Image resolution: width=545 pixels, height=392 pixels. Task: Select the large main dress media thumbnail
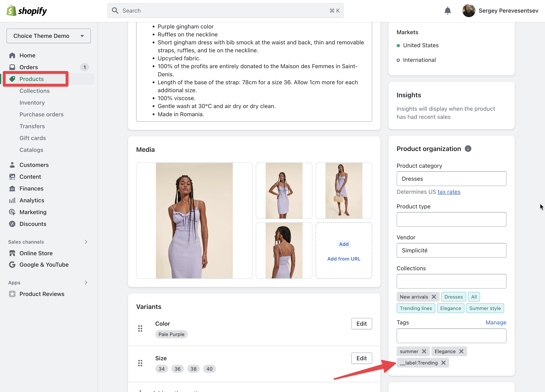(194, 221)
